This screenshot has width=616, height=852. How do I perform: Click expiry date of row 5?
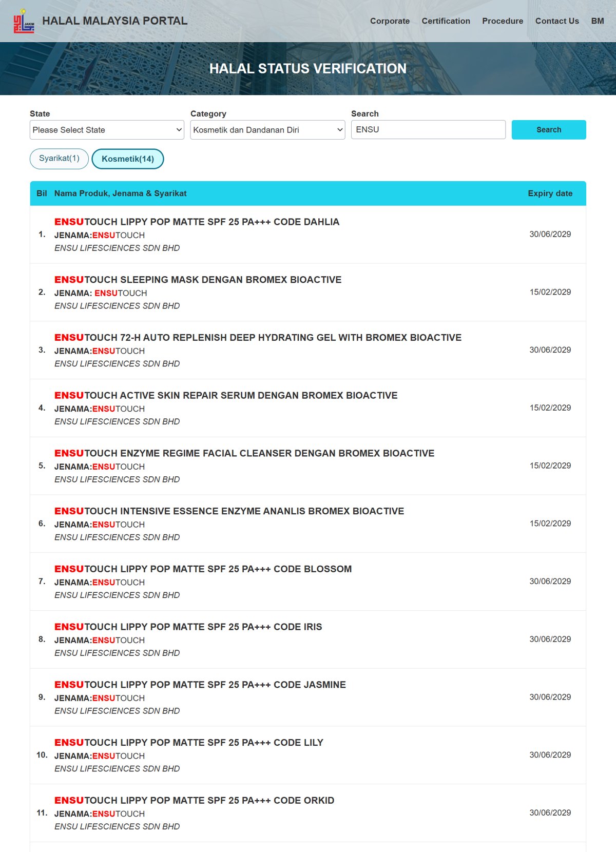[550, 466]
